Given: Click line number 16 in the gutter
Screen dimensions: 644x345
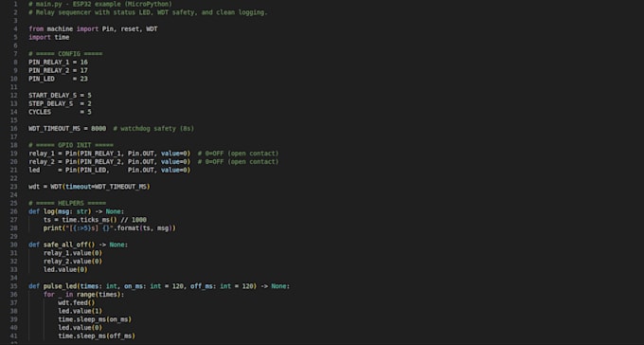Looking at the screenshot, I should pos(14,128).
